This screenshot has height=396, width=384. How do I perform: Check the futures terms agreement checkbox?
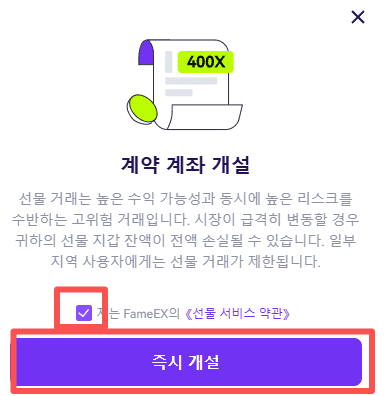(84, 313)
